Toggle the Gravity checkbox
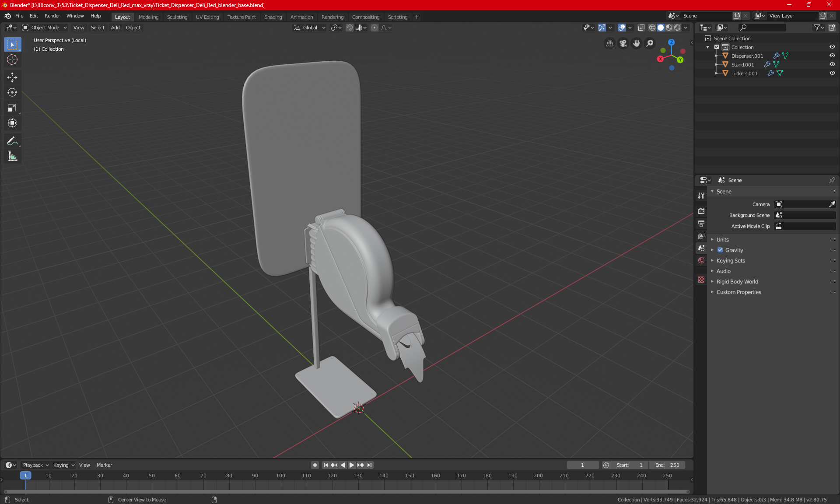This screenshot has height=504, width=840. click(720, 250)
